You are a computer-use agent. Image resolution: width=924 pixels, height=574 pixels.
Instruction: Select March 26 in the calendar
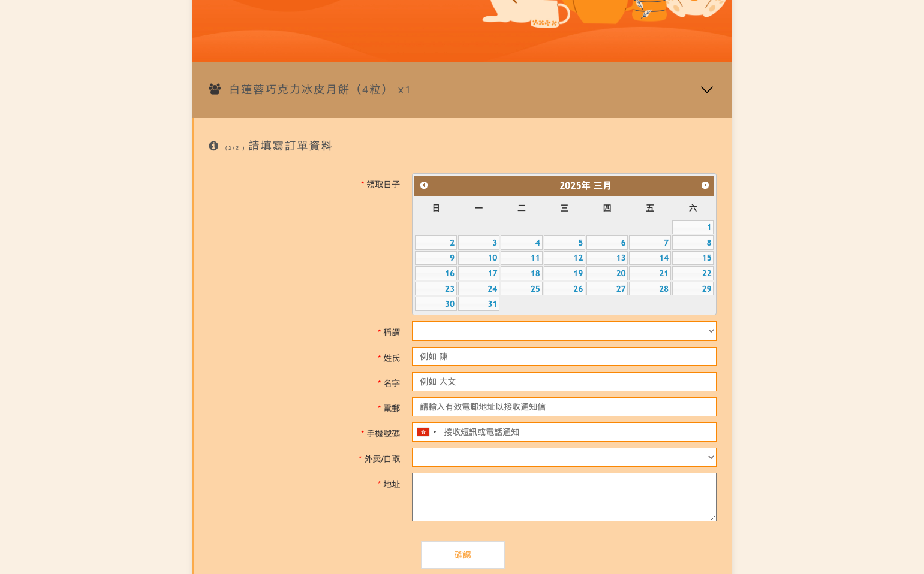(x=564, y=289)
